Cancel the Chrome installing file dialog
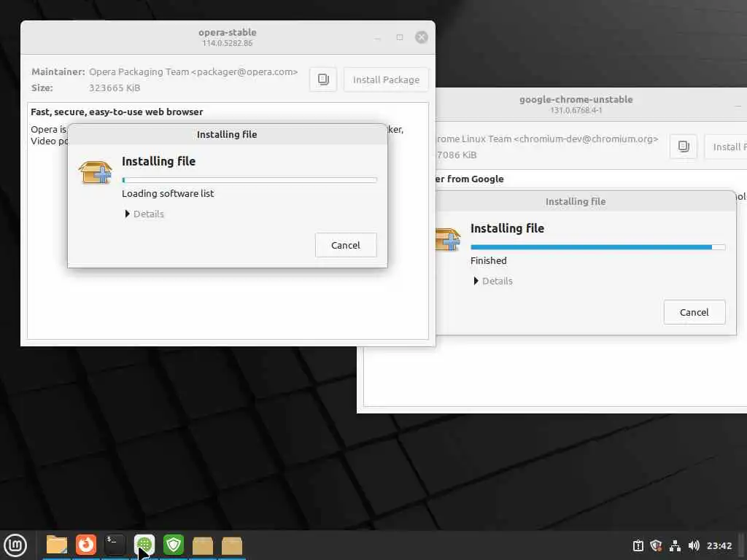This screenshot has height=560, width=747. pos(694,312)
